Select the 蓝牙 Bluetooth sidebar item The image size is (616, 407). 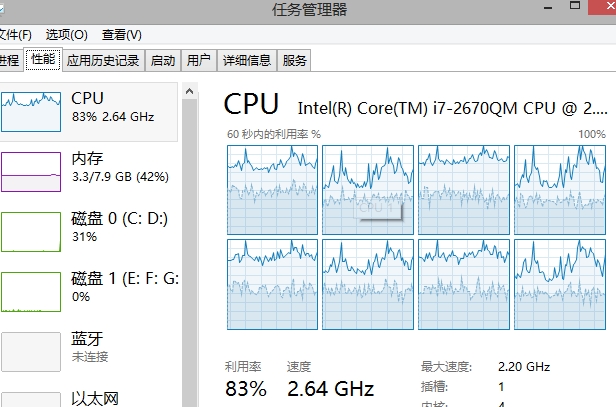(x=89, y=352)
